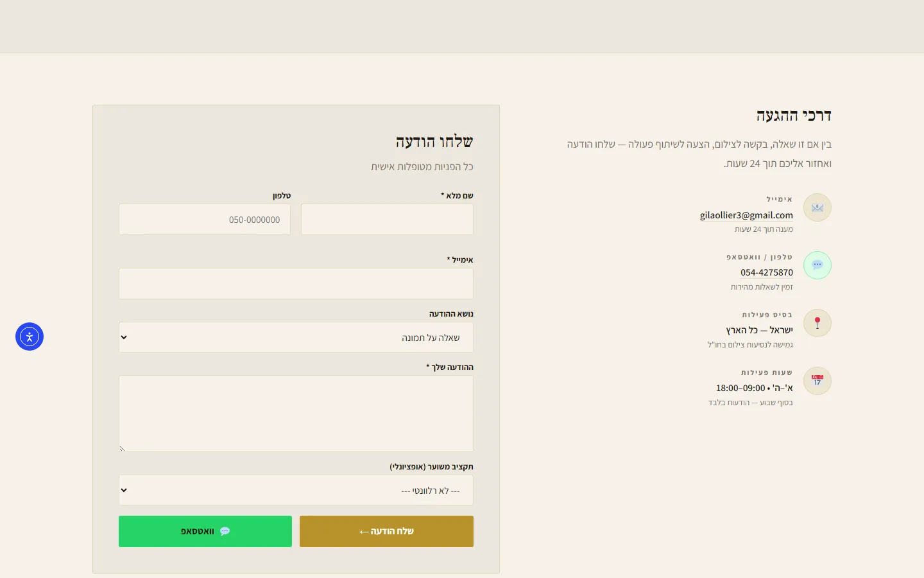924x578 pixels.
Task: Click the chevron arrow of לא רלוונטי select
Action: [x=124, y=490]
